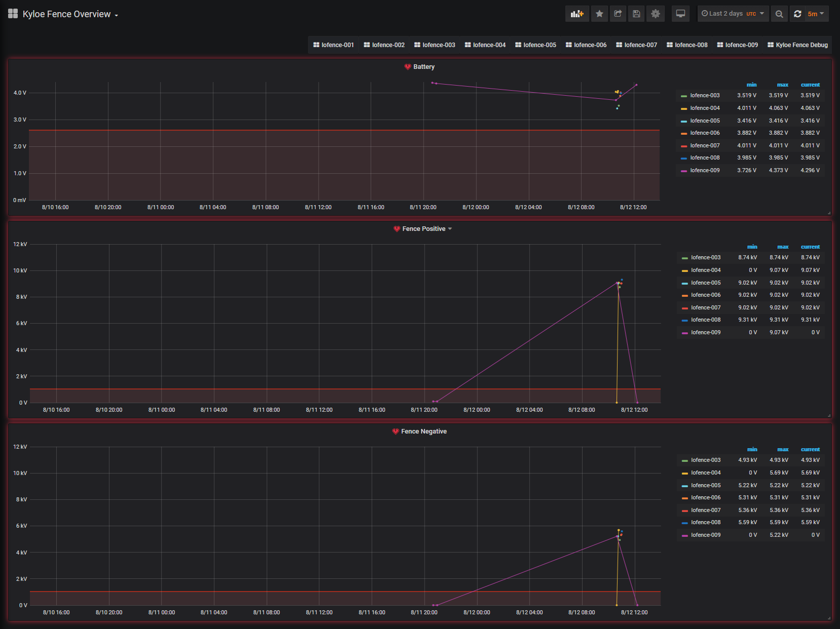840x629 pixels.
Task: Toggle lofence-004 series in Fence Negative legend
Action: pyautogui.click(x=705, y=473)
